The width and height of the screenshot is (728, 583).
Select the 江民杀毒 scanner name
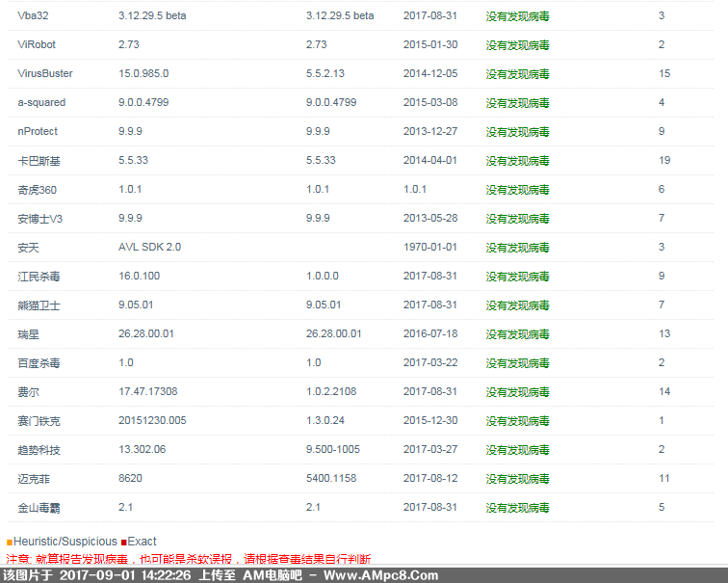click(39, 277)
